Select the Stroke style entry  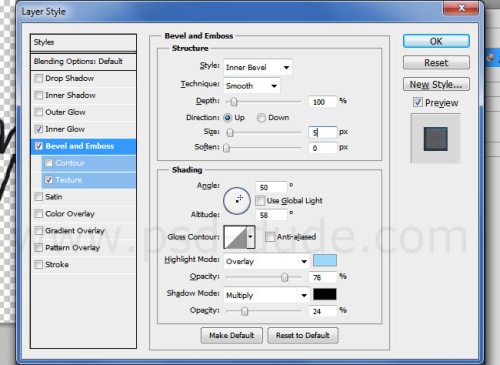(x=57, y=265)
